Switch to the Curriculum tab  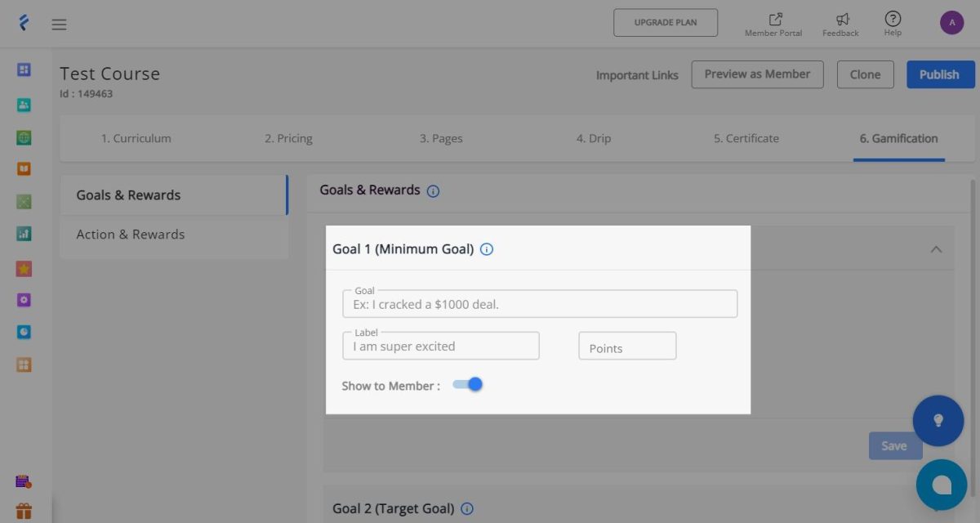(136, 138)
